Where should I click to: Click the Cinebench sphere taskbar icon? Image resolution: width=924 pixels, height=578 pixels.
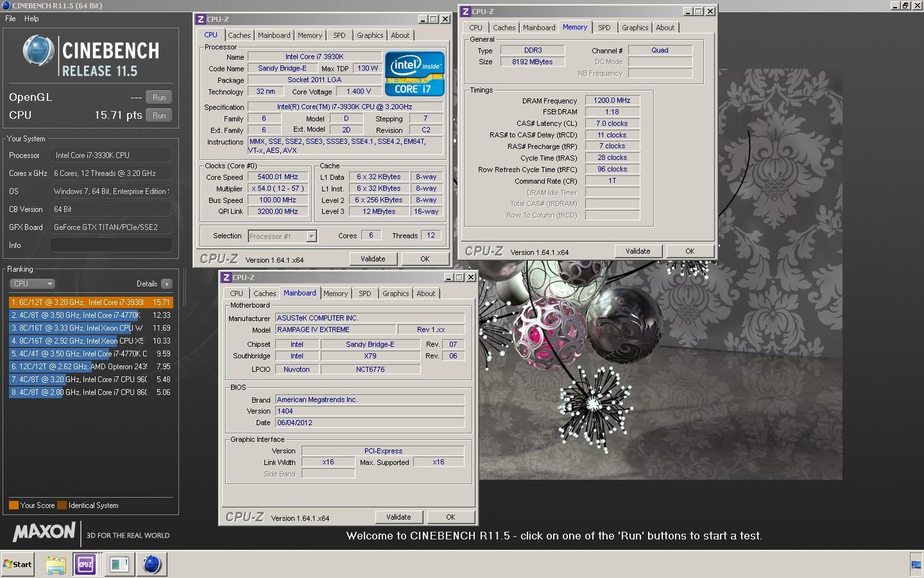[x=151, y=565]
